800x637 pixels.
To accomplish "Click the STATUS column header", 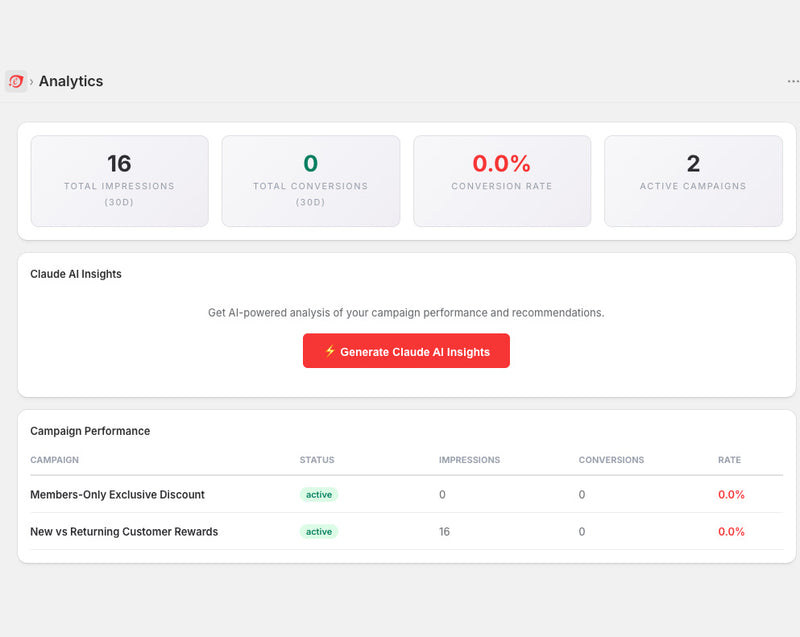I will tap(317, 460).
